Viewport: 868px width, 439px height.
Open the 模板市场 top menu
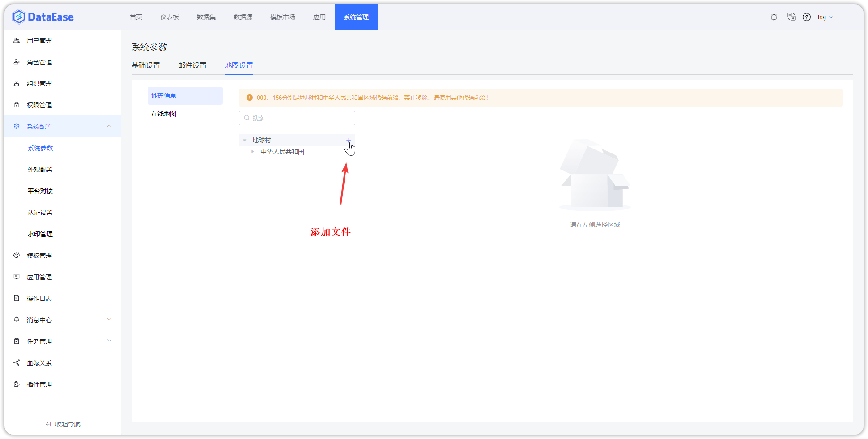[x=283, y=17]
